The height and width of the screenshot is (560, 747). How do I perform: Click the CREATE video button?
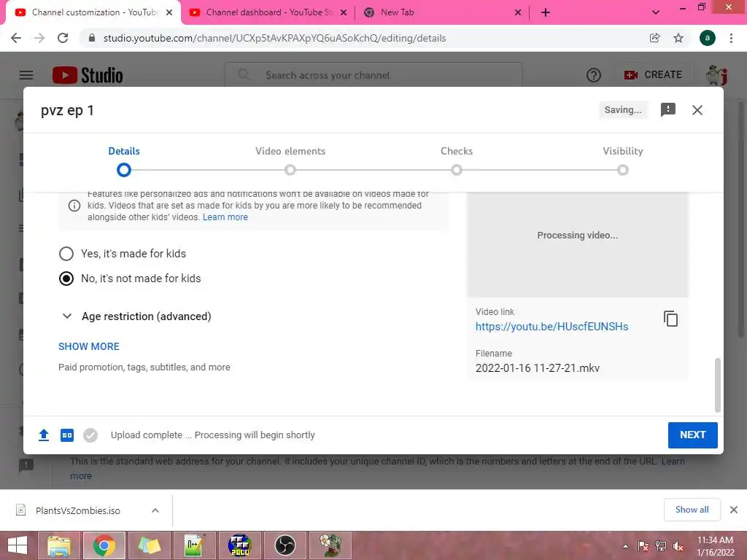pos(653,75)
